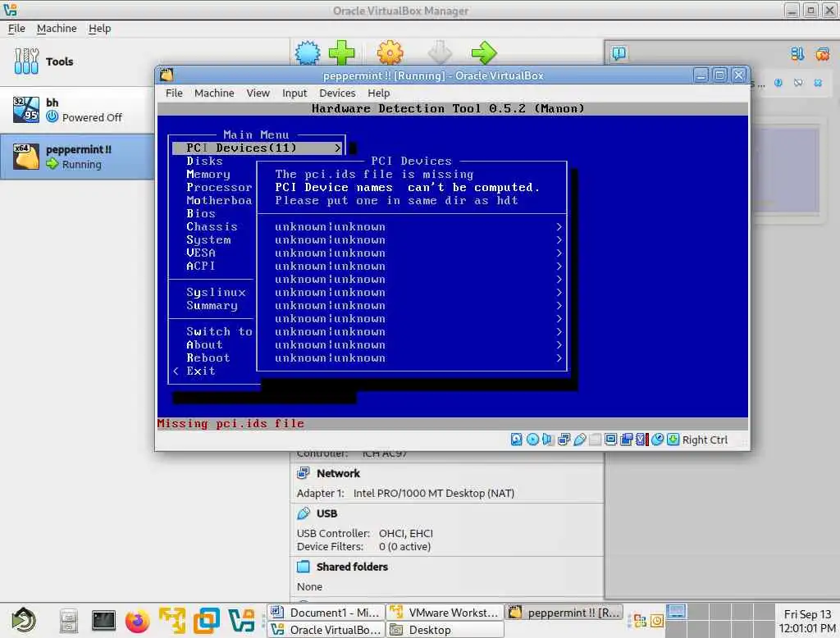
Task: Select VESA in the HDT Main Menu
Action: (201, 253)
